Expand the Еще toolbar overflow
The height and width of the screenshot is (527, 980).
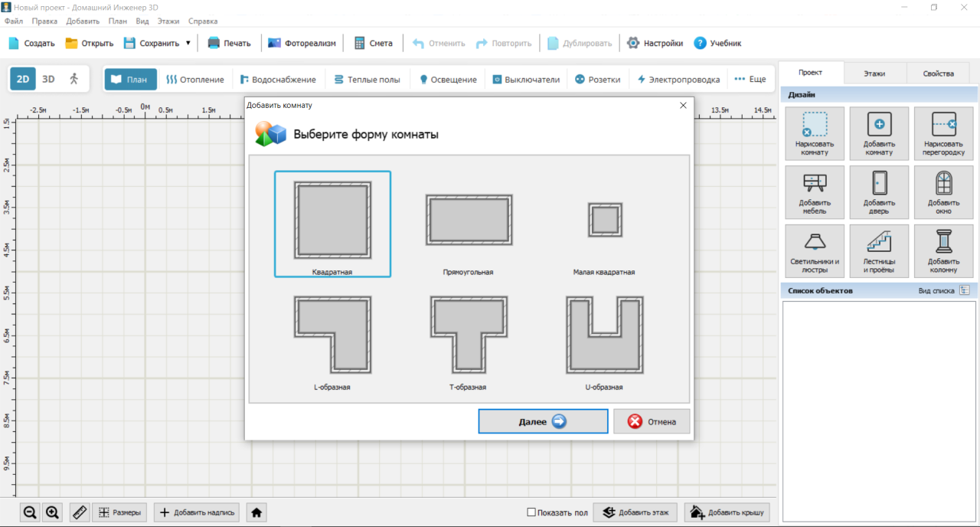click(750, 79)
